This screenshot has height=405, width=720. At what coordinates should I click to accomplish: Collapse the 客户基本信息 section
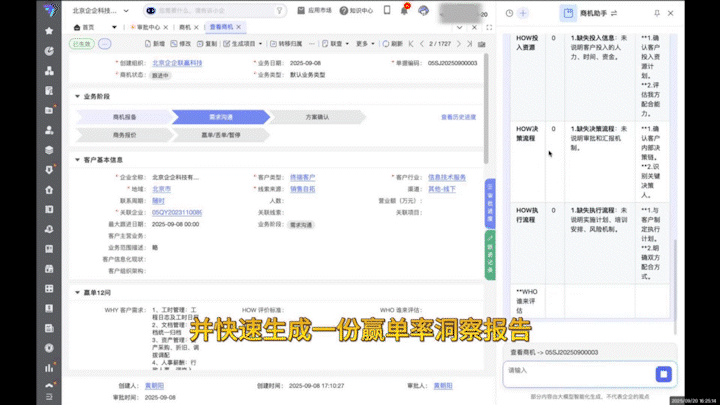78,159
